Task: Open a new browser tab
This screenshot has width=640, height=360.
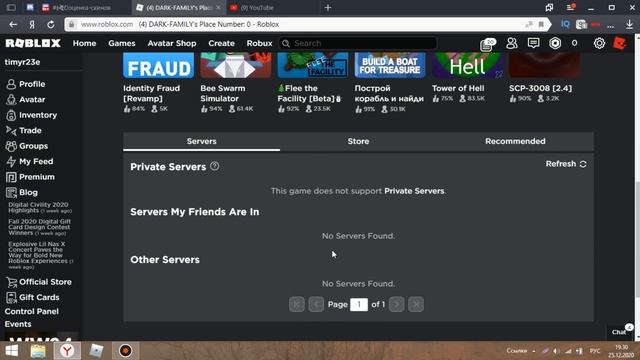Action: (328, 7)
